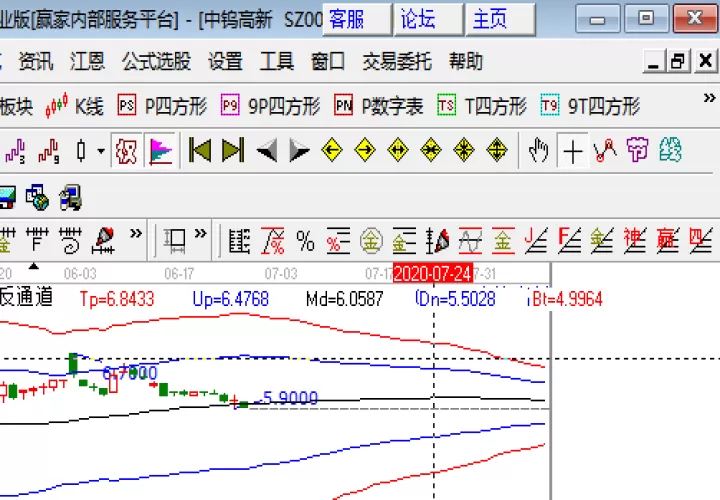720x500 pixels.
Task: Toggle the pink flag chart button
Action: (161, 150)
